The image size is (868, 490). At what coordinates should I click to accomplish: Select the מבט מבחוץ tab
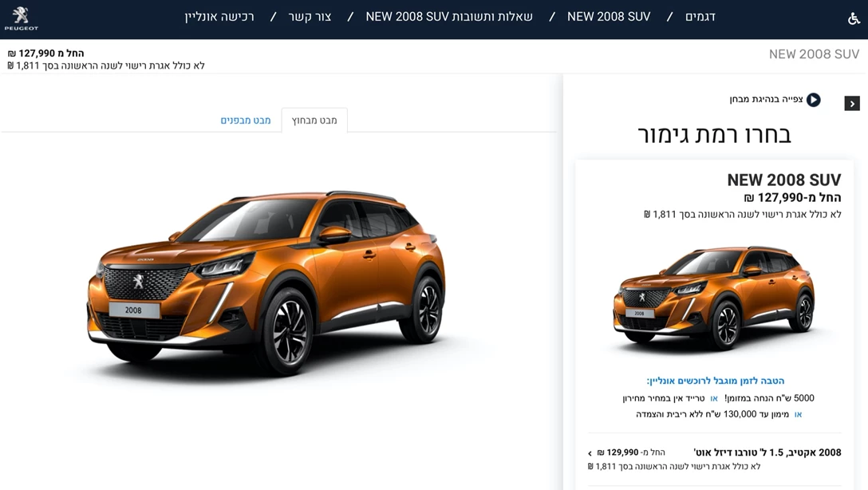pyautogui.click(x=314, y=121)
